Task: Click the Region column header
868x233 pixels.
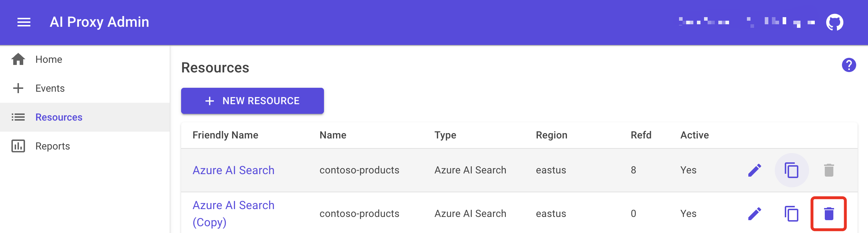Action: (x=551, y=135)
